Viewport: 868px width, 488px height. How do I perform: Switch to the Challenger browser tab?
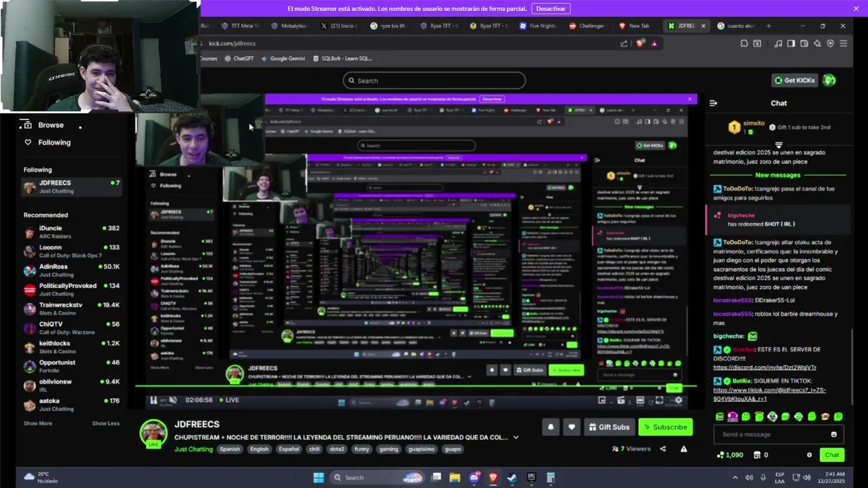(x=588, y=26)
